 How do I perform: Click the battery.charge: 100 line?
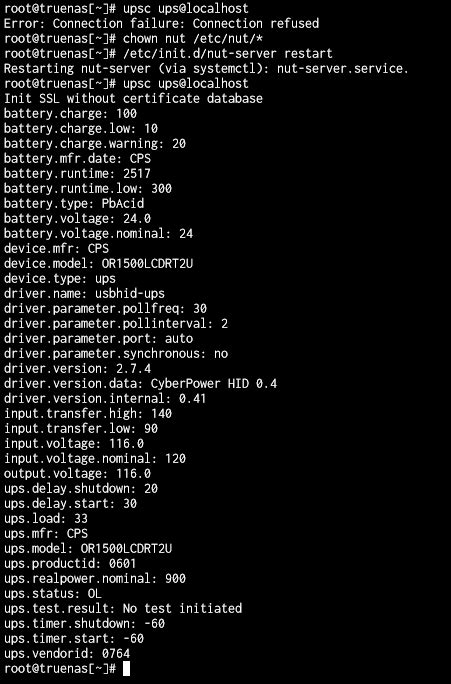(70, 114)
